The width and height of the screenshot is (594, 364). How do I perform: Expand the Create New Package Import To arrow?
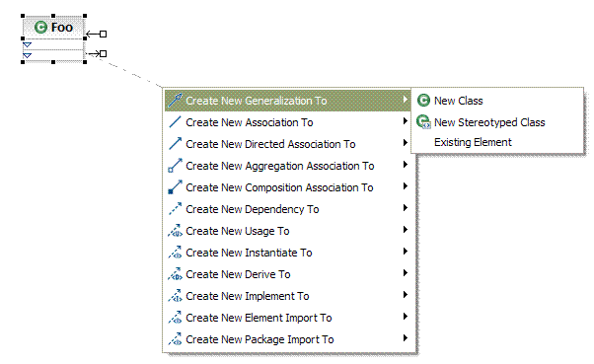click(406, 338)
